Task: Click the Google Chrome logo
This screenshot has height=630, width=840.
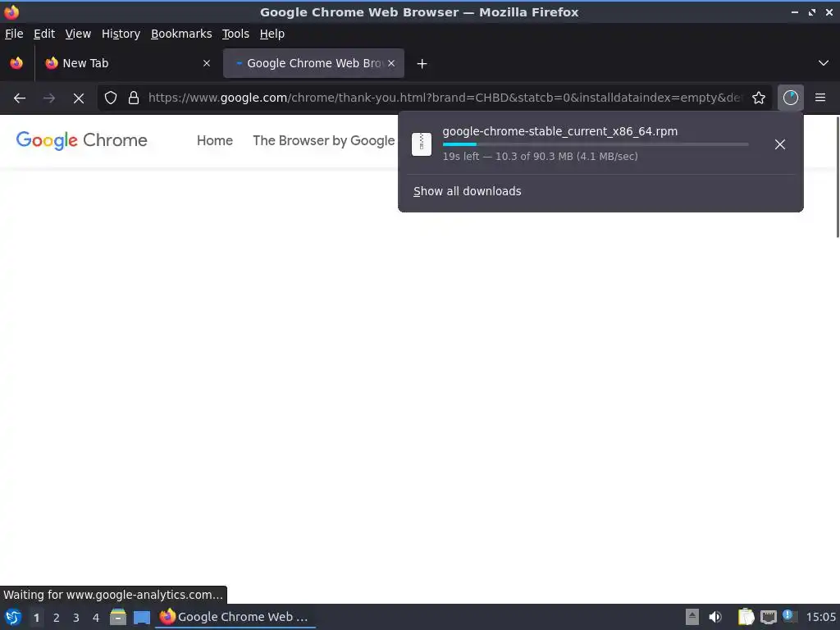Action: pos(81,140)
